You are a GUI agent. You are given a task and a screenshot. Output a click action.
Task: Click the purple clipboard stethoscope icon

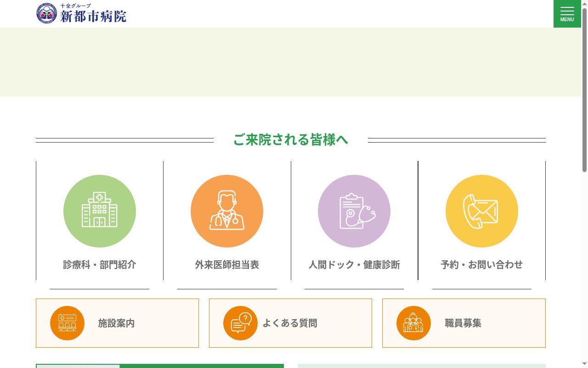(354, 211)
